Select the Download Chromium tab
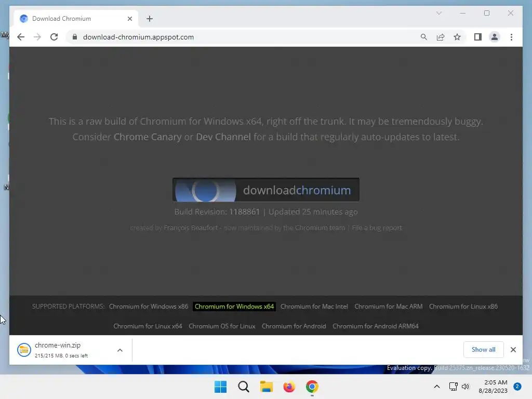 [75, 19]
